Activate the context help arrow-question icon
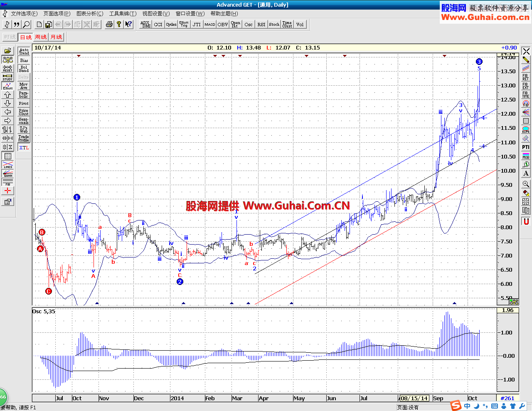The width and height of the screenshot is (532, 411). click(129, 25)
